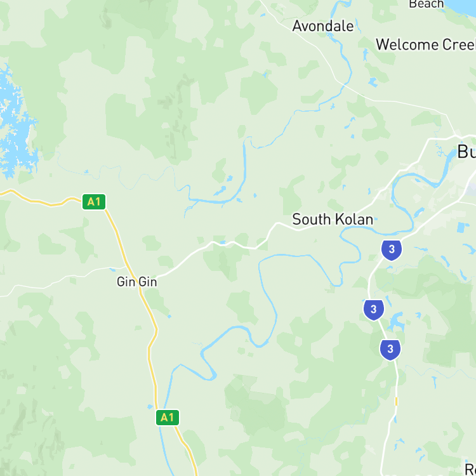
Task: Click the A1 shield south of Gin Gin
Action: (x=168, y=418)
